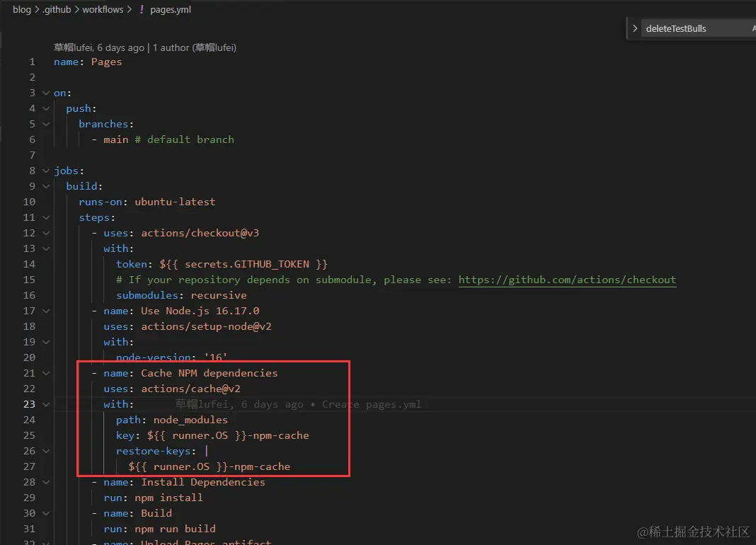756x545 pixels.
Task: Fold the 'restore-keys:' block on line 26
Action: 46,451
